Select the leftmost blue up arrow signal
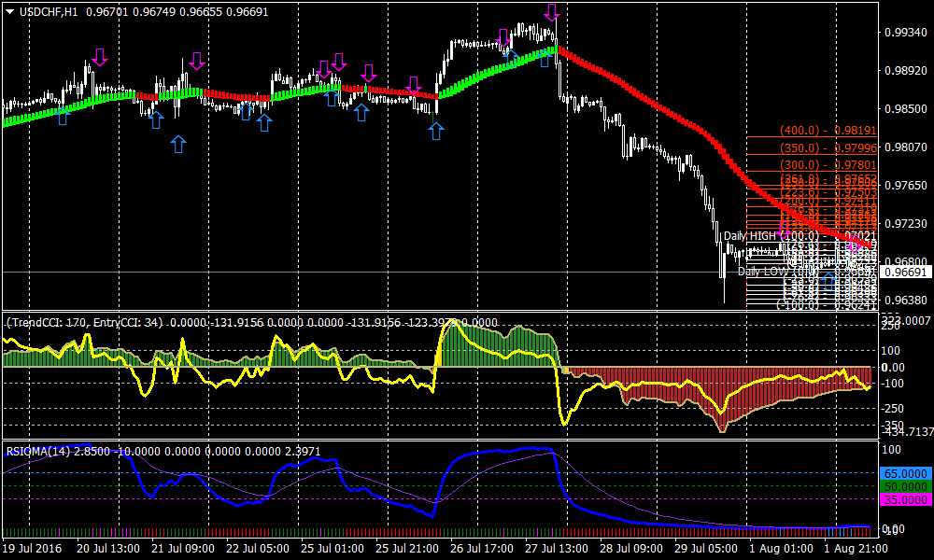This screenshot has height=560, width=934. click(x=63, y=116)
